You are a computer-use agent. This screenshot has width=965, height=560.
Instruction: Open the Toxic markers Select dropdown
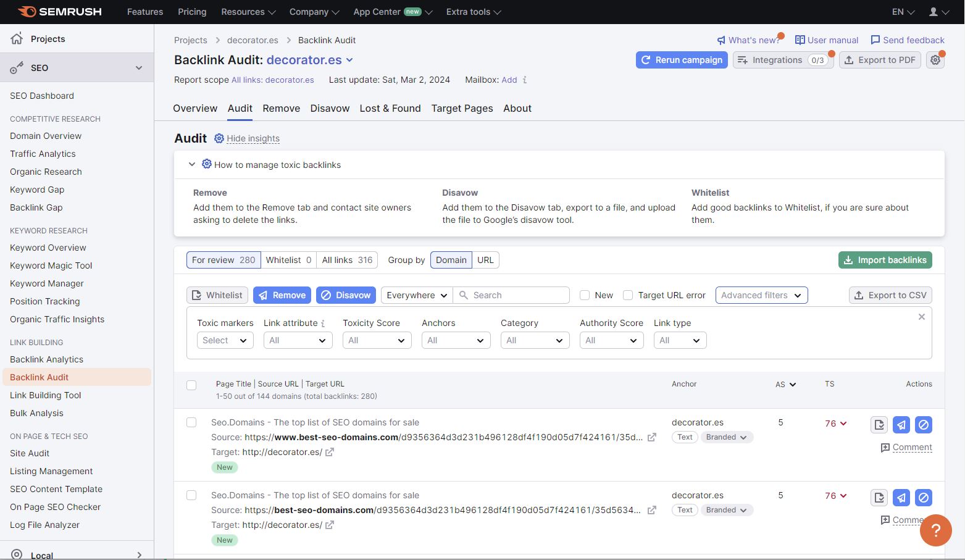point(225,340)
